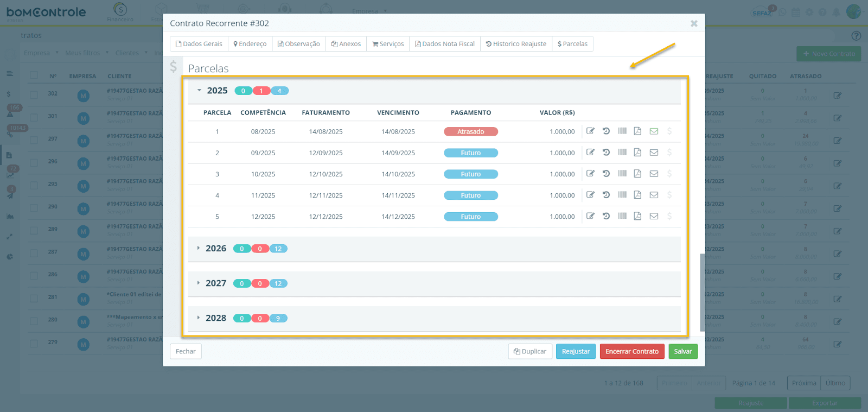Image resolution: width=868 pixels, height=412 pixels.
Task: Switch to Serviços tab
Action: point(388,44)
